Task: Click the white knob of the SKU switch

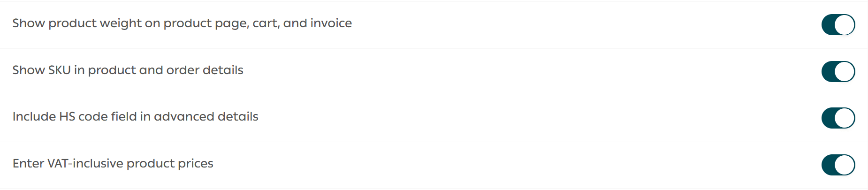Action: coord(845,72)
